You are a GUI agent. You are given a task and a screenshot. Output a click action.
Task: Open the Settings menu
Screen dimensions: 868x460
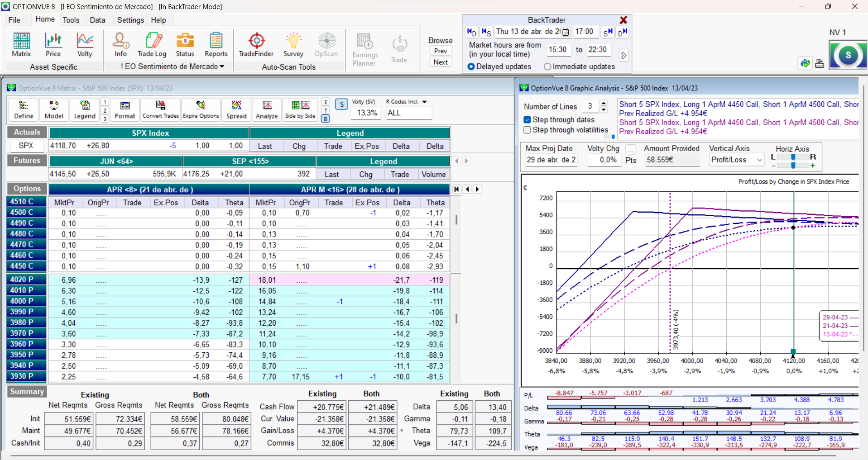tap(130, 20)
